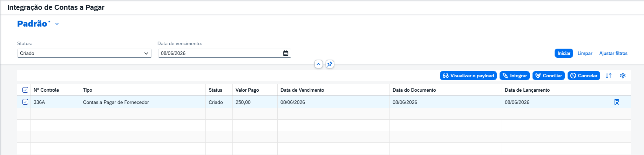Click the Conciliar button
The width and height of the screenshot is (644, 155).
pyautogui.click(x=549, y=76)
